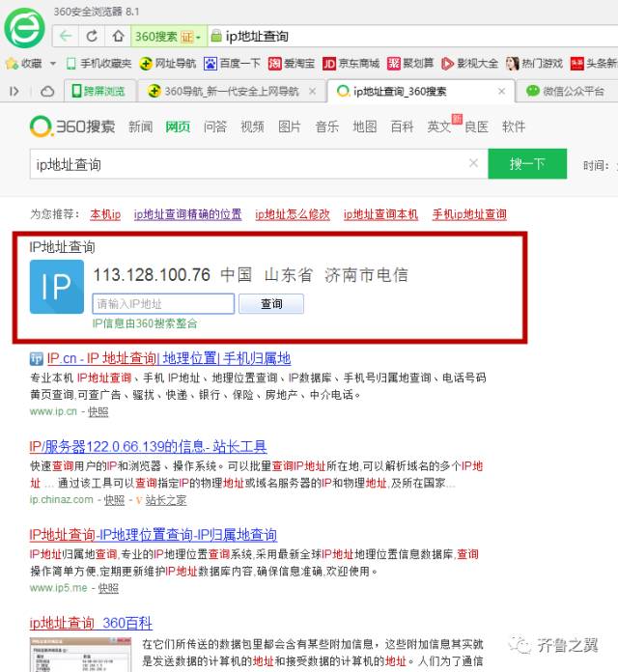Clear search box with X icon
Screen dimensions: 618x672
point(473,164)
